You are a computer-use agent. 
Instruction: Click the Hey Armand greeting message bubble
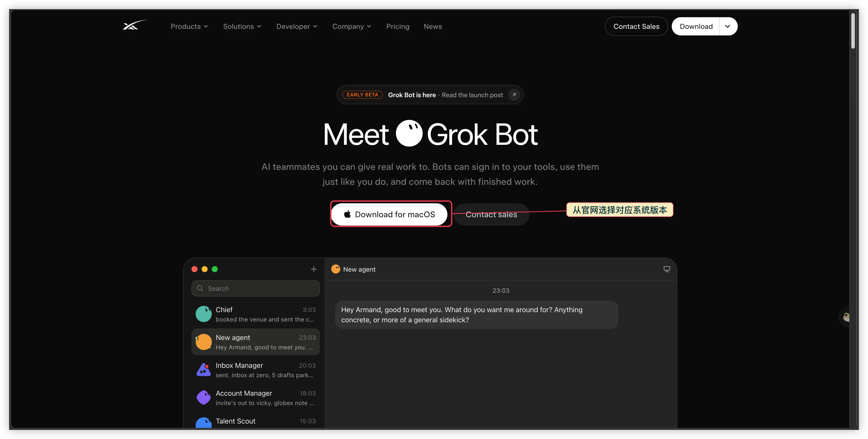pos(476,315)
